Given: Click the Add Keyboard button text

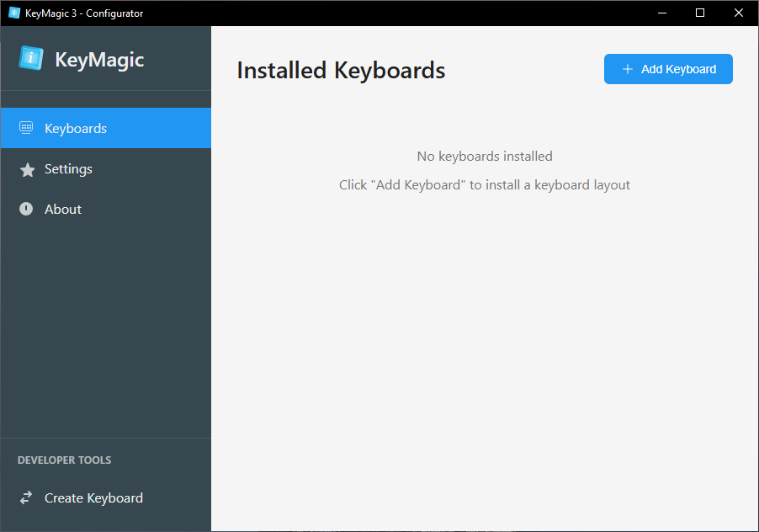Looking at the screenshot, I should tap(679, 69).
